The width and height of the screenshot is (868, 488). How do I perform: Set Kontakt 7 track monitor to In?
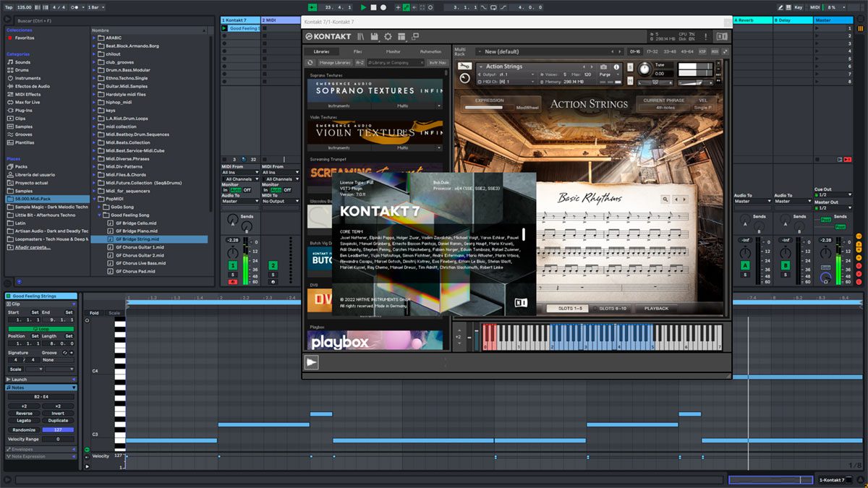tap(225, 190)
